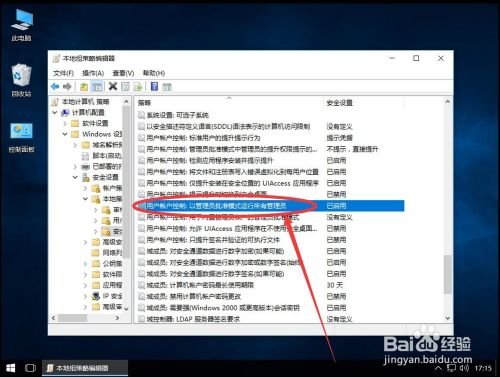Expand the IP 安全 tree node arrow

[85, 296]
